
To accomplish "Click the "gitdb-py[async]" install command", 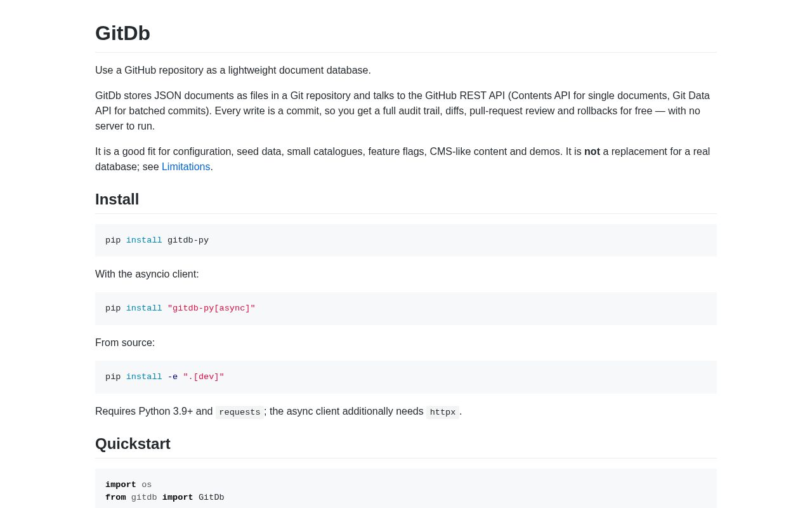I will pyautogui.click(x=180, y=309).
